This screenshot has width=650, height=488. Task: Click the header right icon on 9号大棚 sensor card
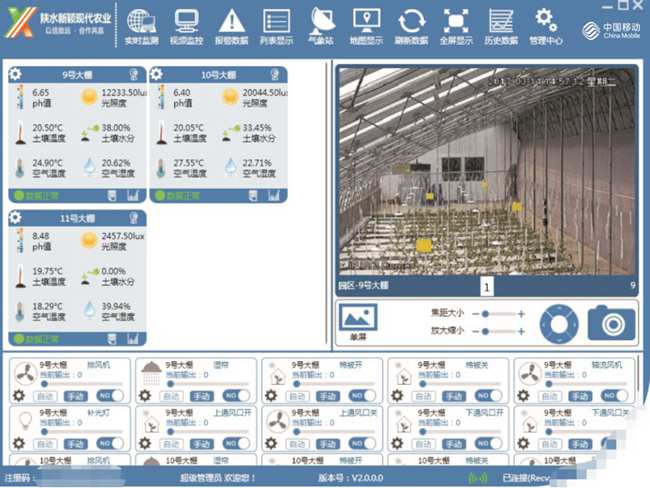133,75
